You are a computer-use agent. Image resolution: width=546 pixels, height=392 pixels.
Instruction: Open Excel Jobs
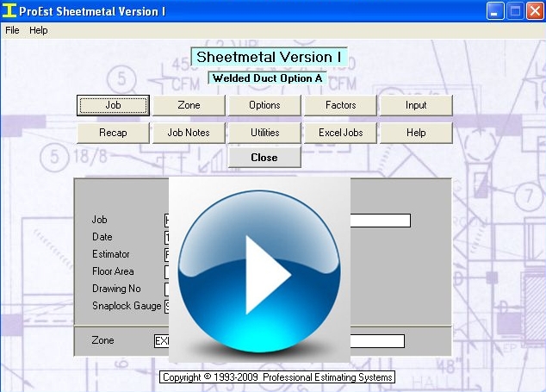click(340, 133)
